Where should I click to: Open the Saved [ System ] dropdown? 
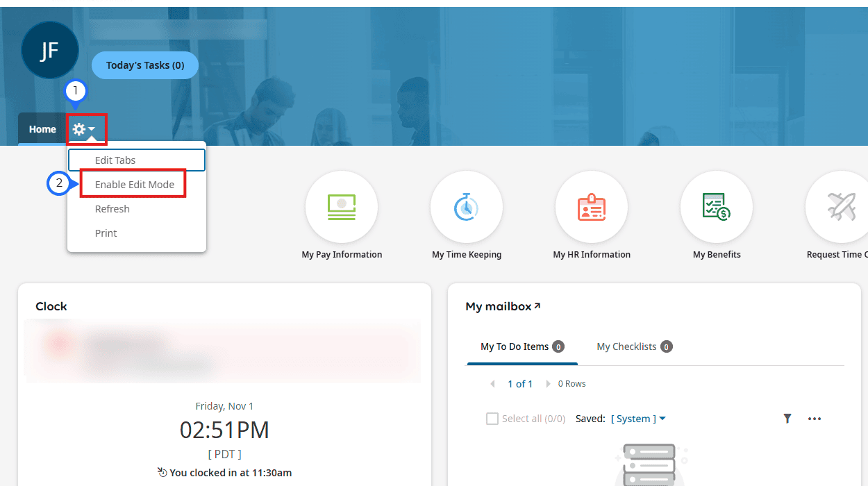[638, 419]
